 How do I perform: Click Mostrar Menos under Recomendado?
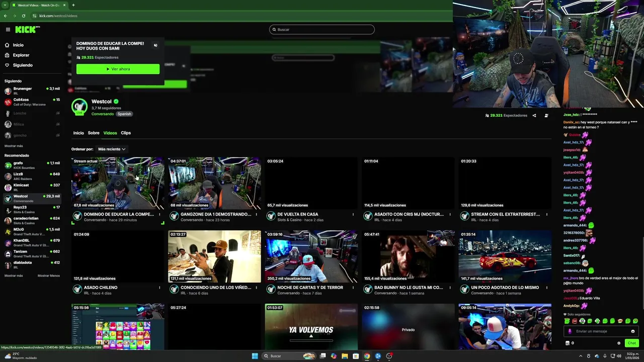49,276
